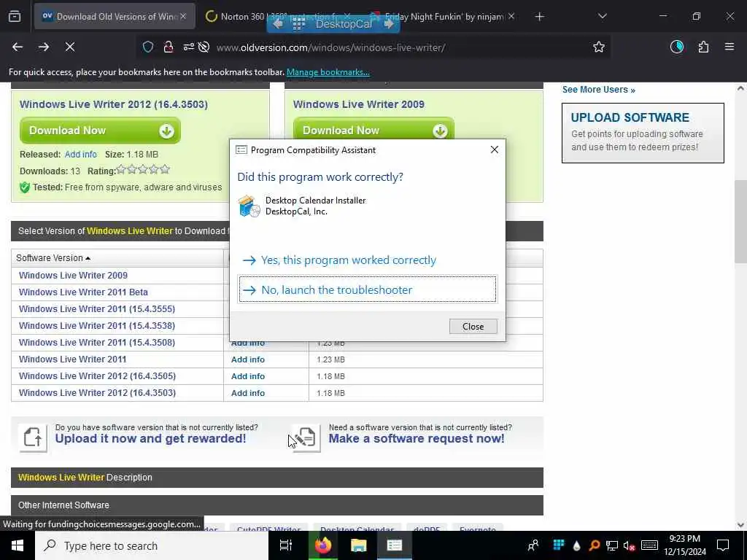Open a new browser tab
Screen dimensions: 747x560
[539, 17]
